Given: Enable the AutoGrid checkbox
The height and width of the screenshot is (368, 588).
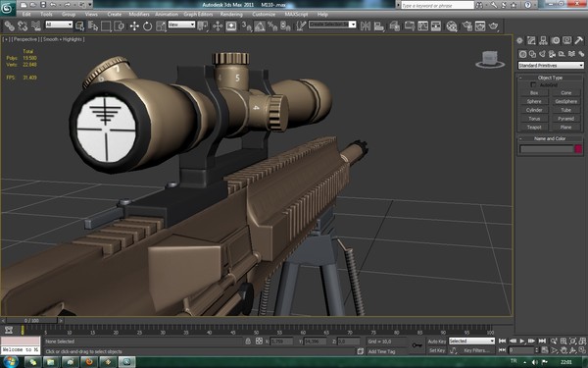Looking at the screenshot, I should point(533,85).
